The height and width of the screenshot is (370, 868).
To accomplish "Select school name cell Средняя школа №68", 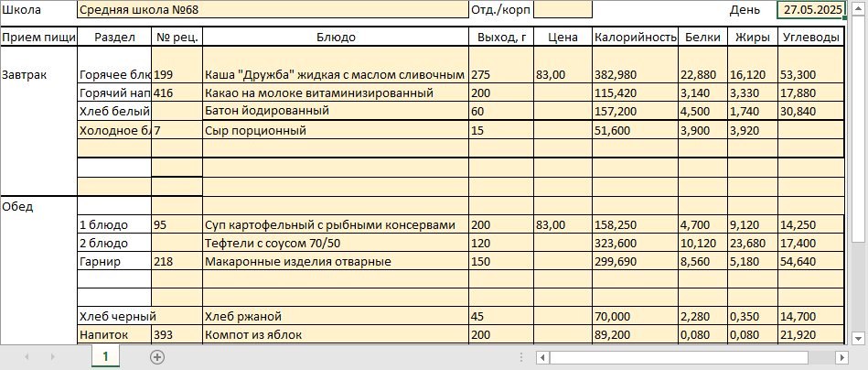I will tap(273, 9).
